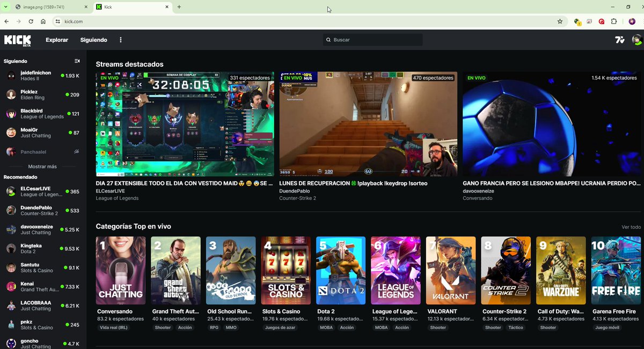Click DuendePablo name under featured stream
Screen dimensions: 644x349
[x=295, y=191]
